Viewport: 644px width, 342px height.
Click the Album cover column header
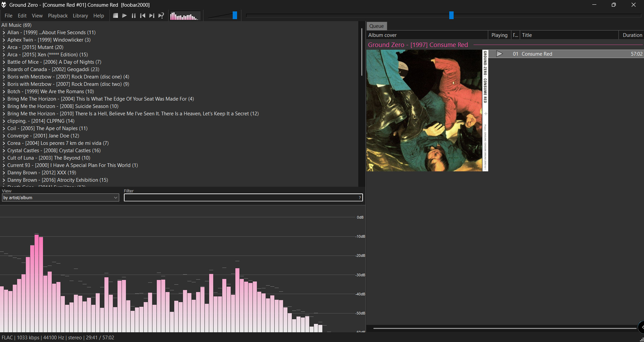pos(427,35)
